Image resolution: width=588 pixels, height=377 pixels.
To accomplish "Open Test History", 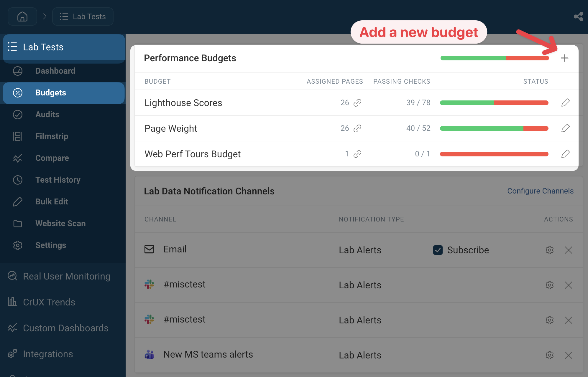I will pyautogui.click(x=58, y=180).
